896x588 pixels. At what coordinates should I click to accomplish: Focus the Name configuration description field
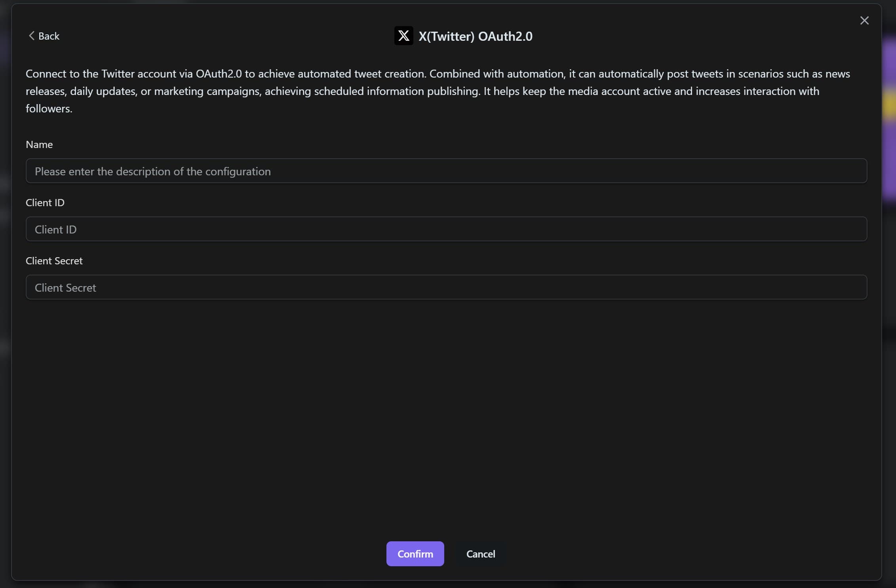pos(446,171)
